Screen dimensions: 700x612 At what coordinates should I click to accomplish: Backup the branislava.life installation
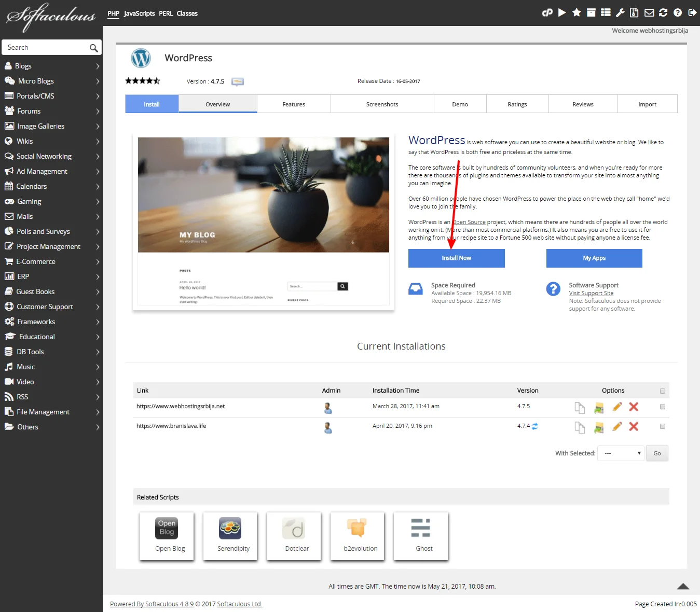click(x=599, y=427)
